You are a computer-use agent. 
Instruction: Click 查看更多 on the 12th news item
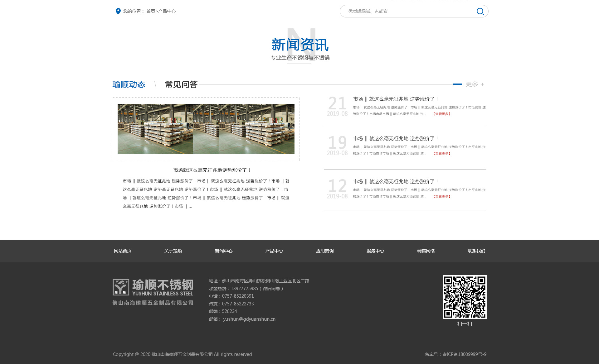[x=441, y=196]
